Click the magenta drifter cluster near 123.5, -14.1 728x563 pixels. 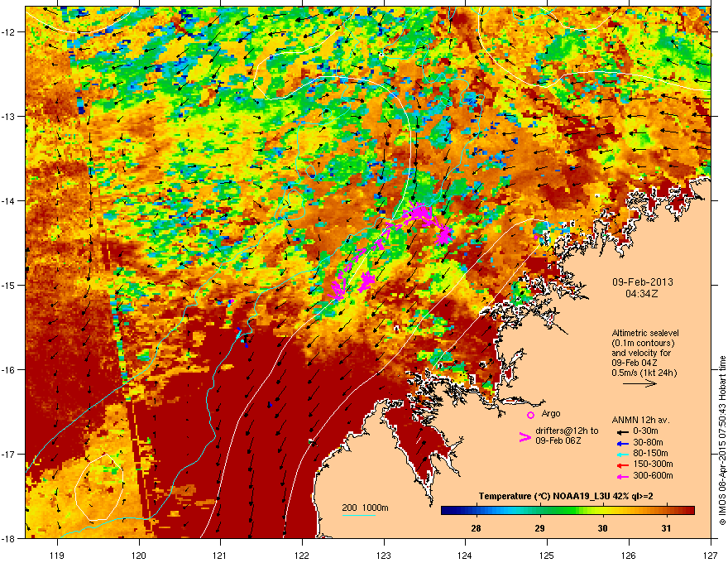[x=420, y=213]
